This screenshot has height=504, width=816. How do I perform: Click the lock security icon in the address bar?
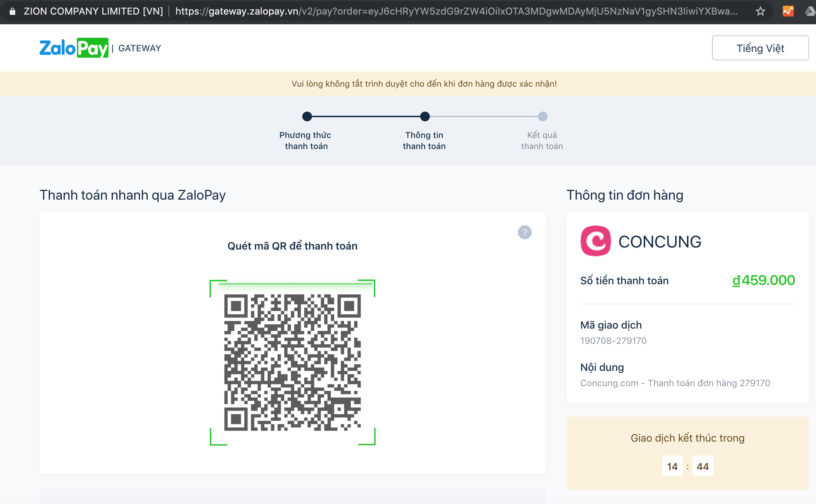(x=12, y=11)
